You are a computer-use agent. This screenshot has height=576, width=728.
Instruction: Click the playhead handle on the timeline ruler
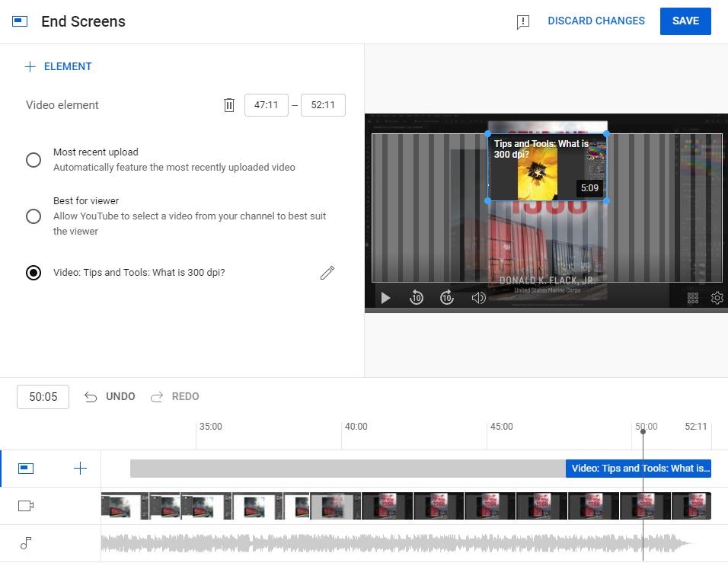[x=643, y=431]
